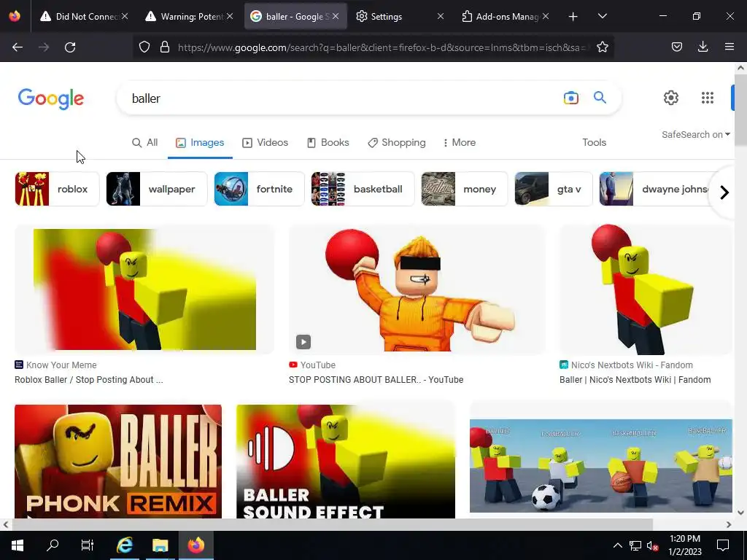Go to the Google homepage logo

pos(51,99)
